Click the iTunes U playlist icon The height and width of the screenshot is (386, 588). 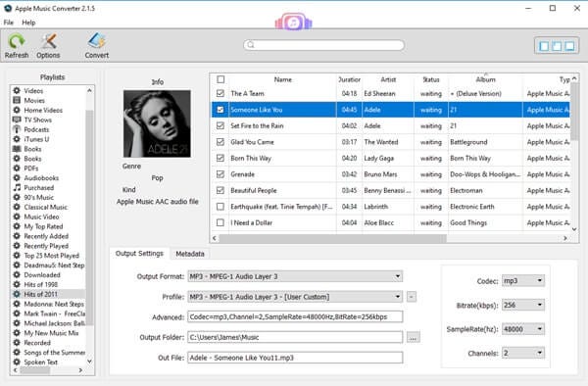pos(17,139)
